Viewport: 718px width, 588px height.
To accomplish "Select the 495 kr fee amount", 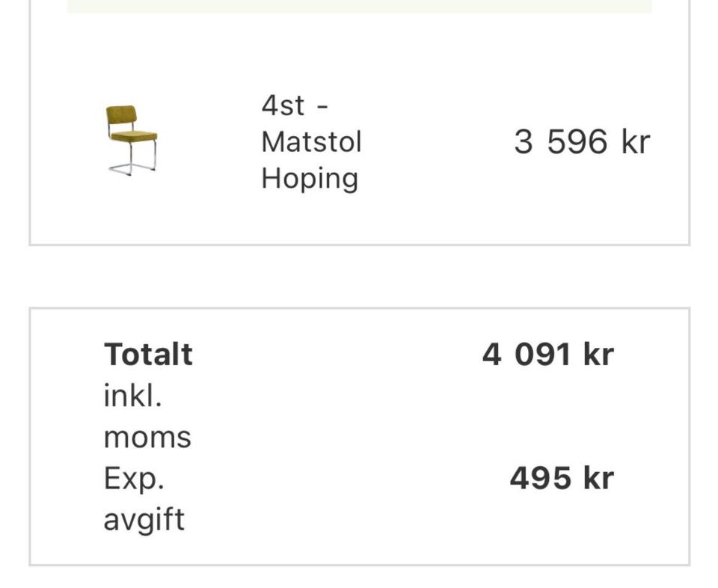I will coord(561,478).
